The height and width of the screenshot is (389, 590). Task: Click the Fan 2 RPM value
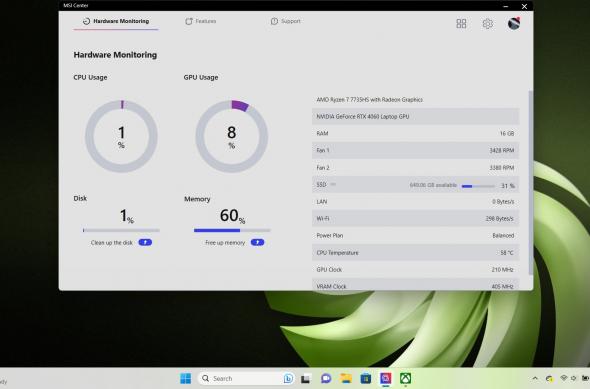click(x=502, y=168)
